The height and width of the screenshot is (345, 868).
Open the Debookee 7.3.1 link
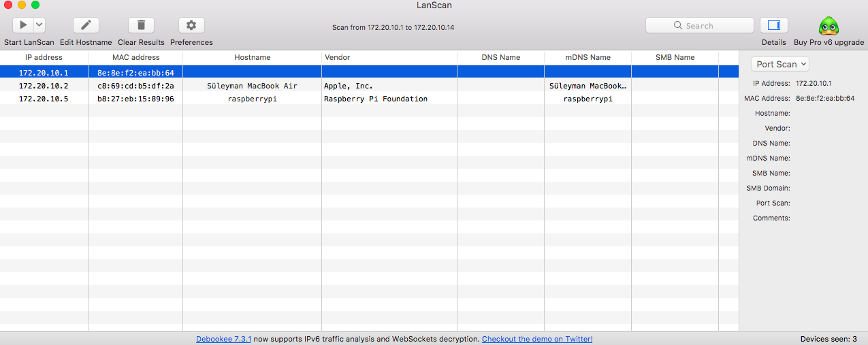[224, 339]
